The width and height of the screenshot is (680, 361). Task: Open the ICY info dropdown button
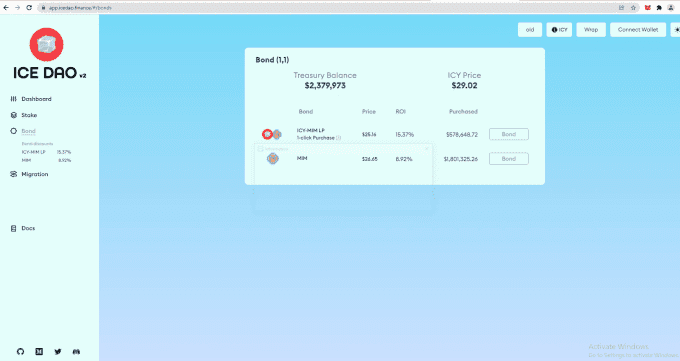559,30
